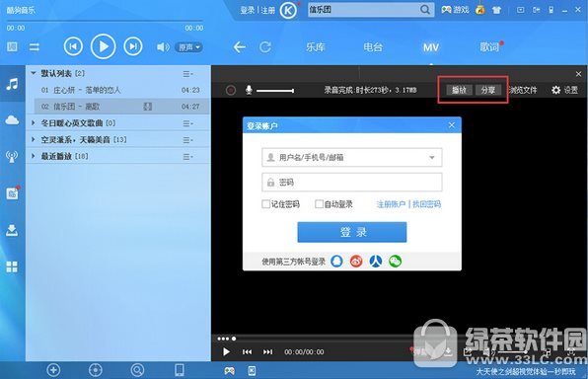
Task: Click the round record button in the recording bar
Action: pos(231,90)
